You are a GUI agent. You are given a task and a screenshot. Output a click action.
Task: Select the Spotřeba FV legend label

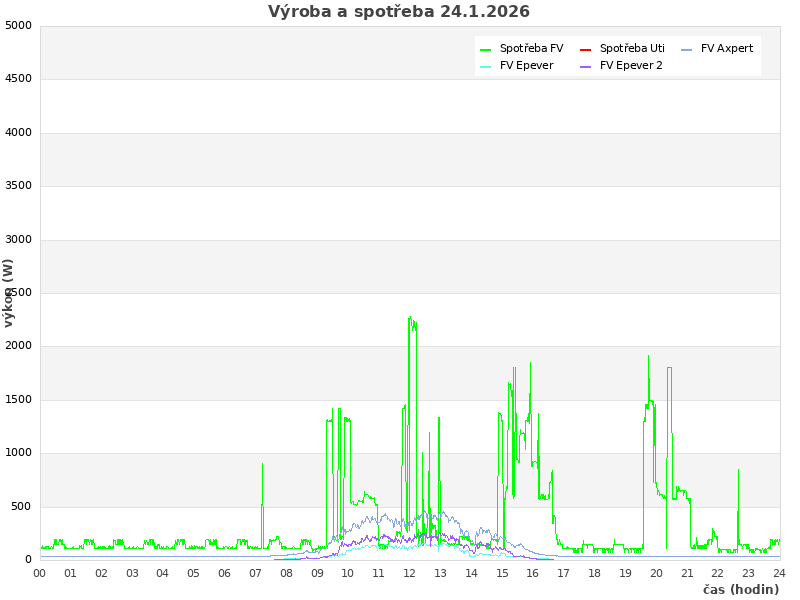[531, 48]
